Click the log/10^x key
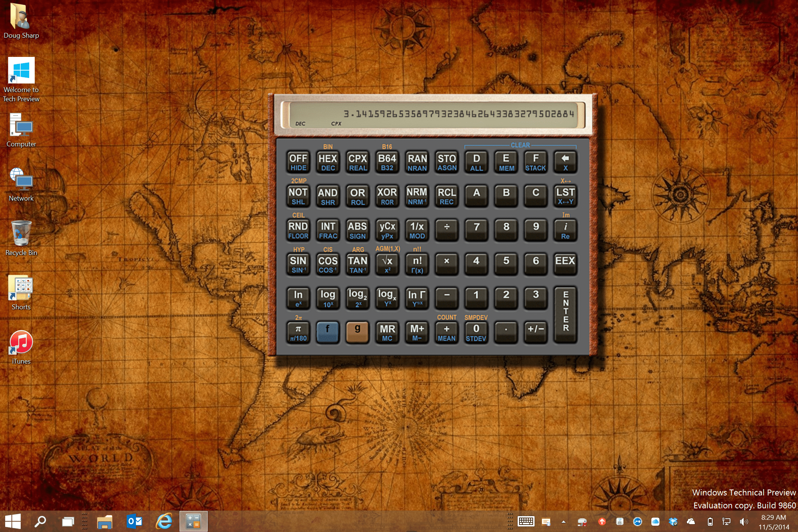798x532 pixels. click(x=328, y=299)
